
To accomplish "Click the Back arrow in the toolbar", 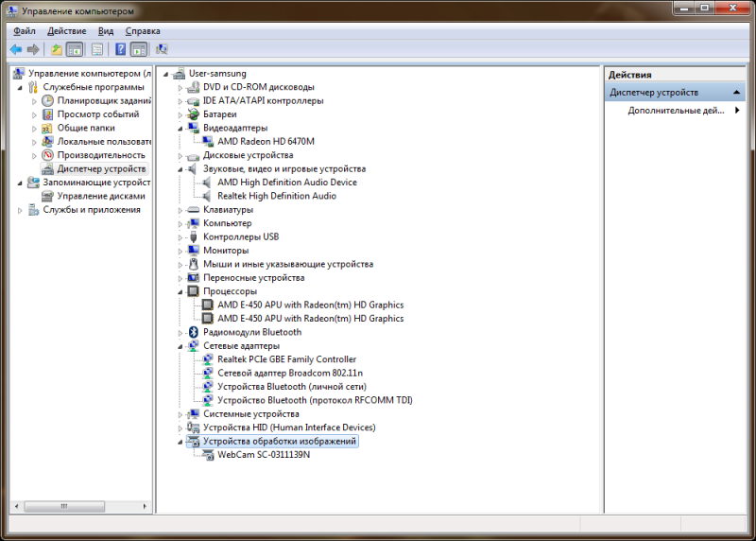I will (16, 49).
